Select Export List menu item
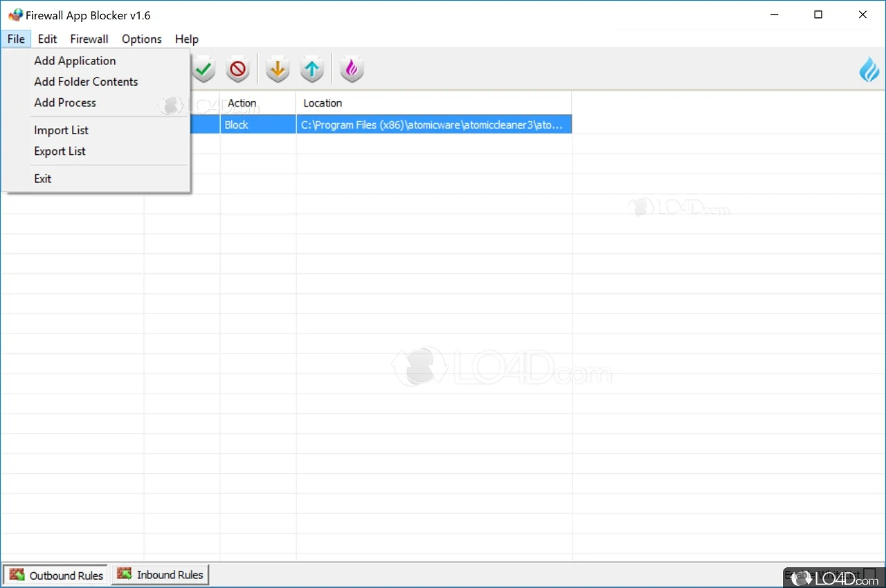 click(x=60, y=151)
